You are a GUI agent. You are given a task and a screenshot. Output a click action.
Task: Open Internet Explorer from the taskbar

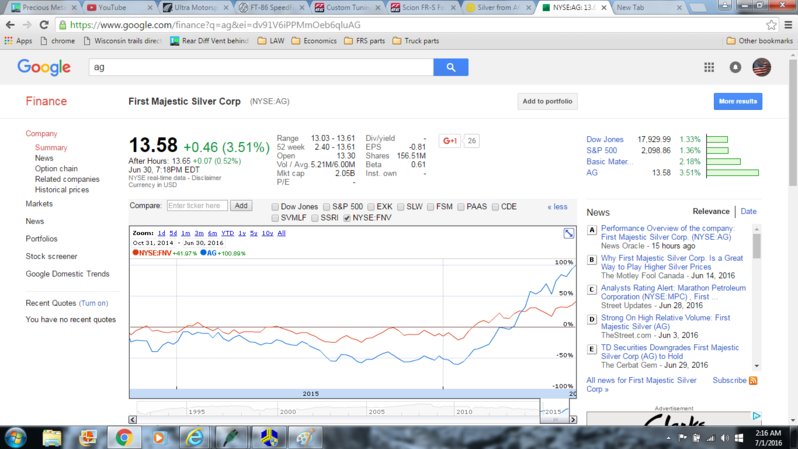[x=194, y=438]
